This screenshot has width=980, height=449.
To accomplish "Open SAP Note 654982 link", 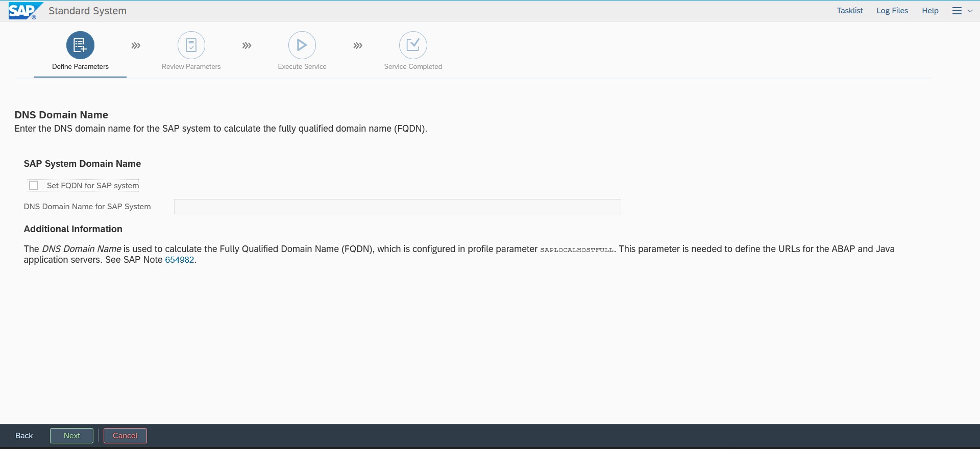I will click(180, 260).
